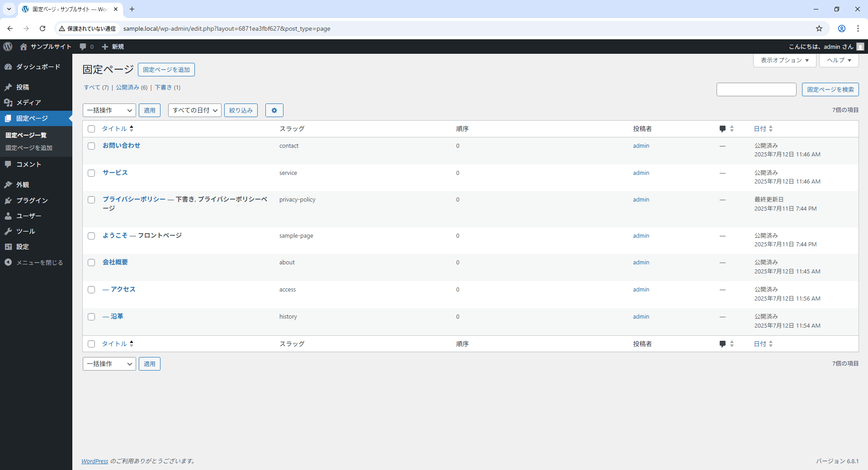868x470 pixels.
Task: Click the collapse menu arrow icon
Action: coord(8,262)
